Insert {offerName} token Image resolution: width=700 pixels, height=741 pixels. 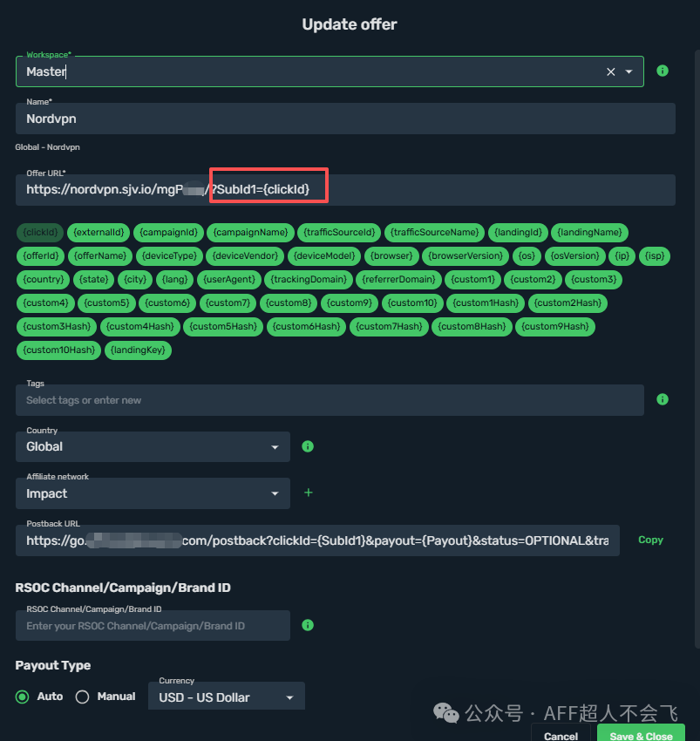(x=100, y=256)
